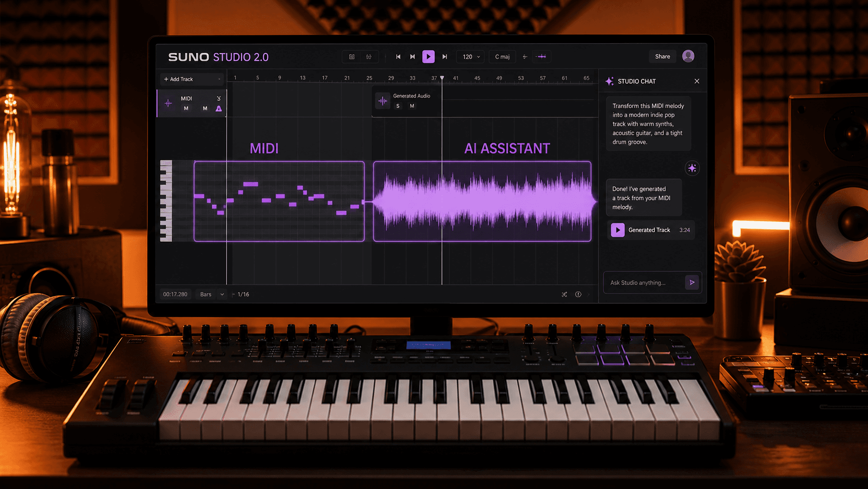The height and width of the screenshot is (489, 868).
Task: Click the purple waveform icon in top bar
Action: (541, 57)
